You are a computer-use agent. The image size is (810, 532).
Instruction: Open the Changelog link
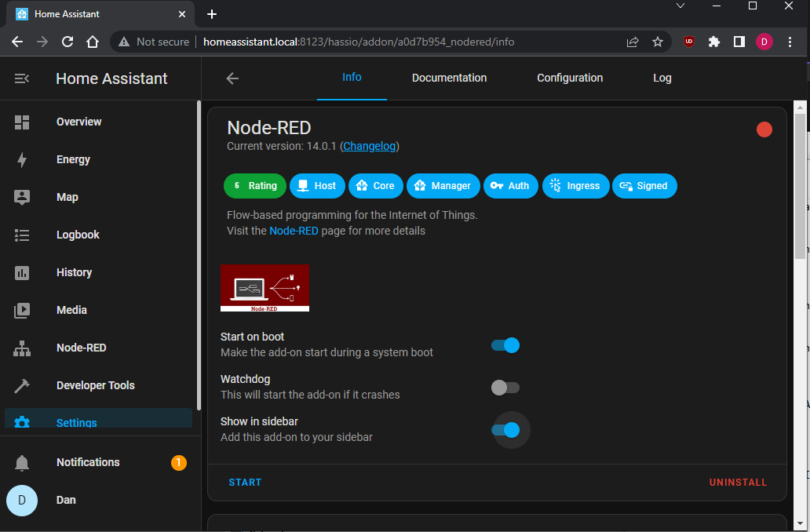point(370,146)
